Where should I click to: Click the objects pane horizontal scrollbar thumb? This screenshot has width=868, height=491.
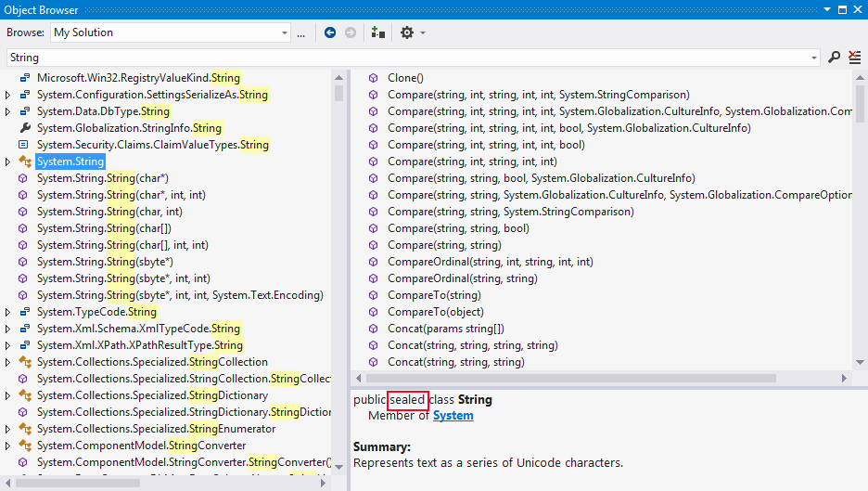[78, 484]
